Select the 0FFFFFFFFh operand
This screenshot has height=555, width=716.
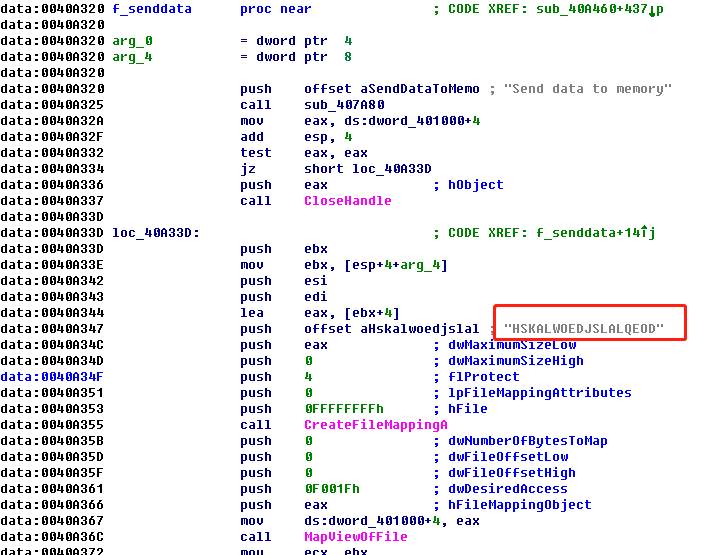click(344, 409)
